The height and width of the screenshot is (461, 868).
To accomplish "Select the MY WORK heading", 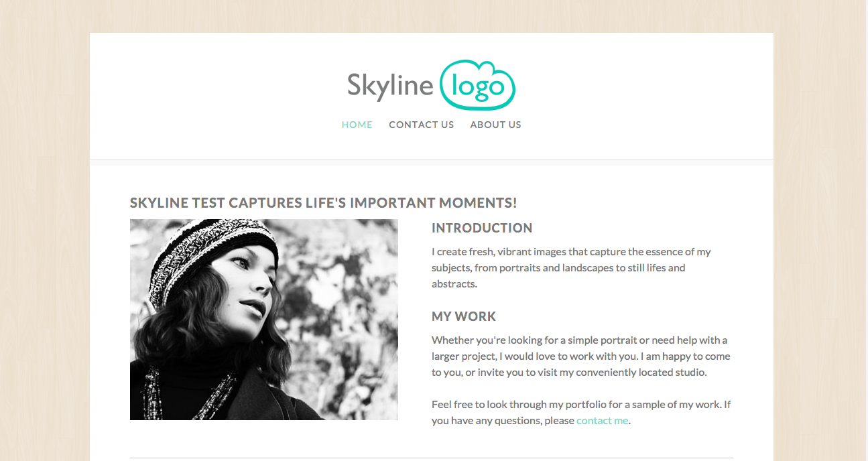I will point(464,316).
